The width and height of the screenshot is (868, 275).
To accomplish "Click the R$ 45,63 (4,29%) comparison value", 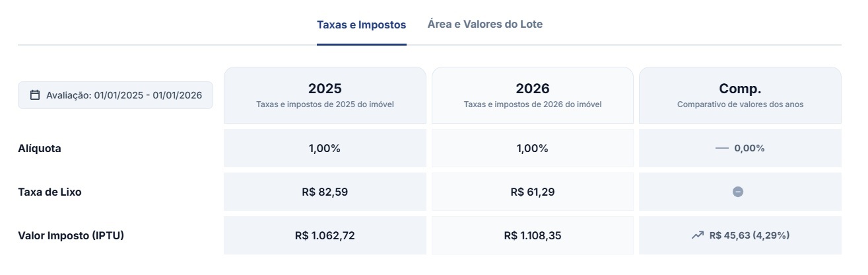I will (749, 235).
